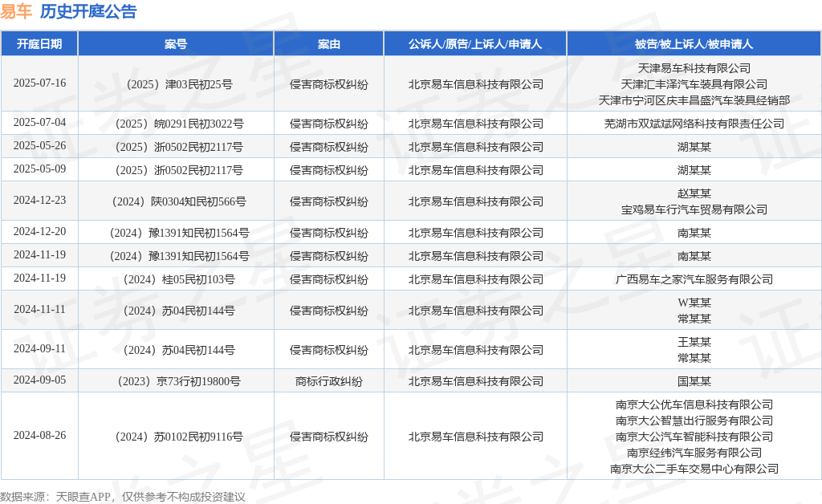Image resolution: width=822 pixels, height=504 pixels.
Task: Select case number (2025)津03民初25号
Action: coord(179,84)
